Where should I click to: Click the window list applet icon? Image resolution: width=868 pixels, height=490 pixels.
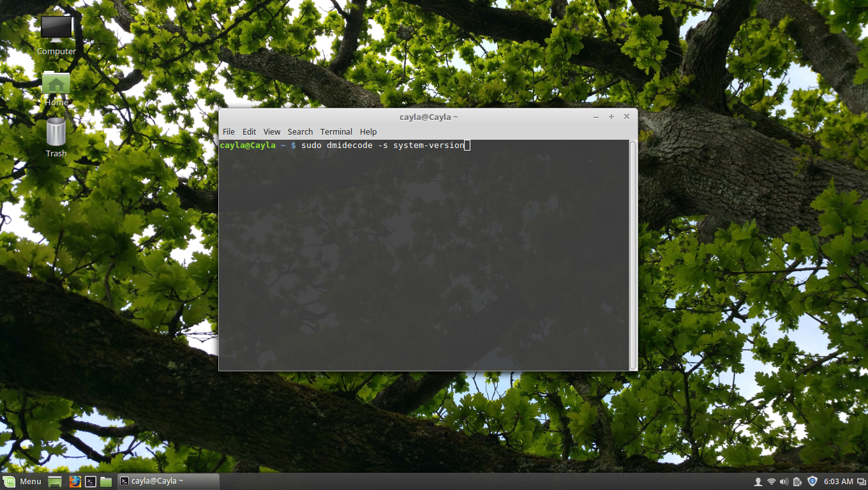(x=861, y=482)
